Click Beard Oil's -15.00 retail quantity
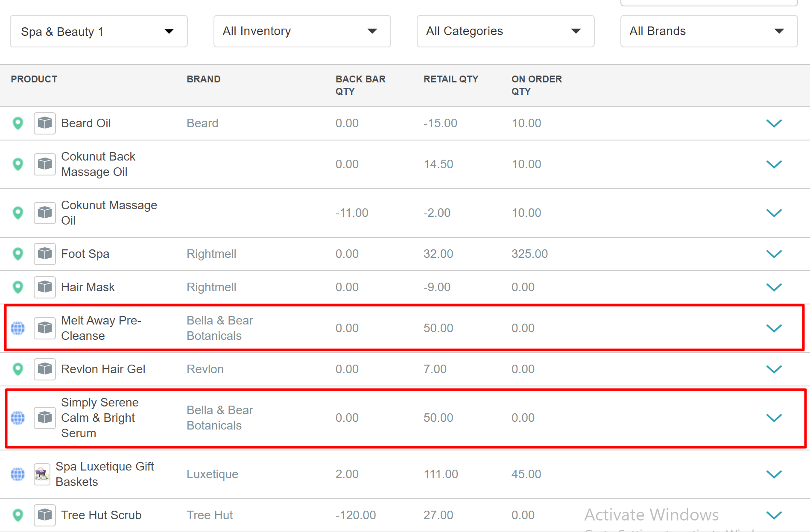This screenshot has height=532, width=810. [440, 123]
